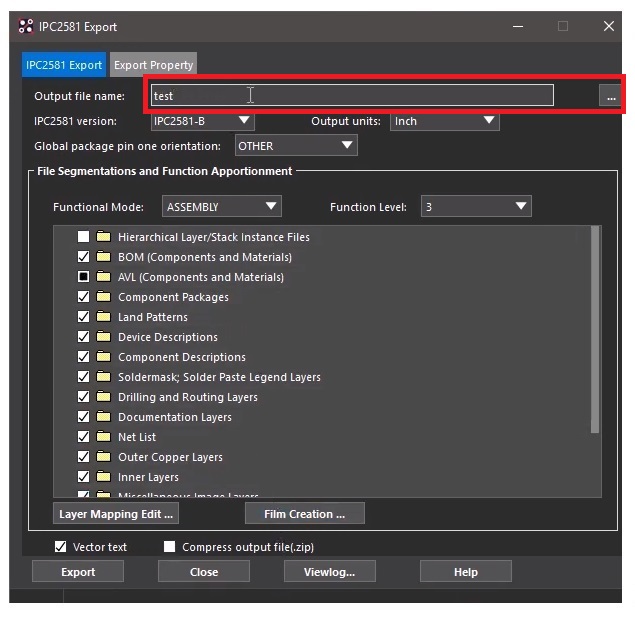Click the browse ... button for output file
635x624 pixels.
pyautogui.click(x=611, y=96)
